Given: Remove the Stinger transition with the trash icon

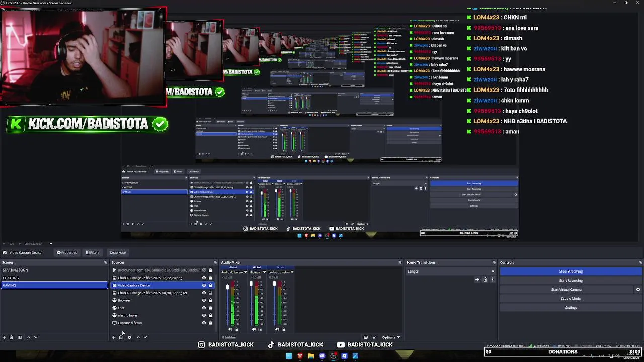Looking at the screenshot, I should (485, 280).
